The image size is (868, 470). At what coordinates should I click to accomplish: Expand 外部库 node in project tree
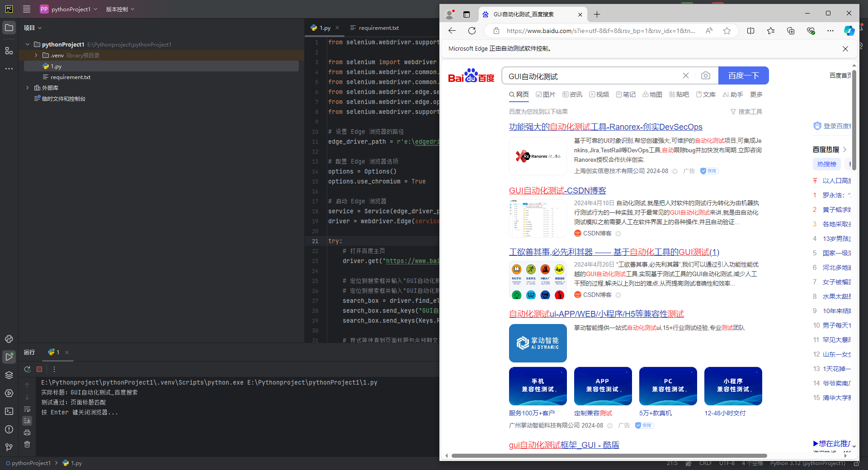coord(28,88)
